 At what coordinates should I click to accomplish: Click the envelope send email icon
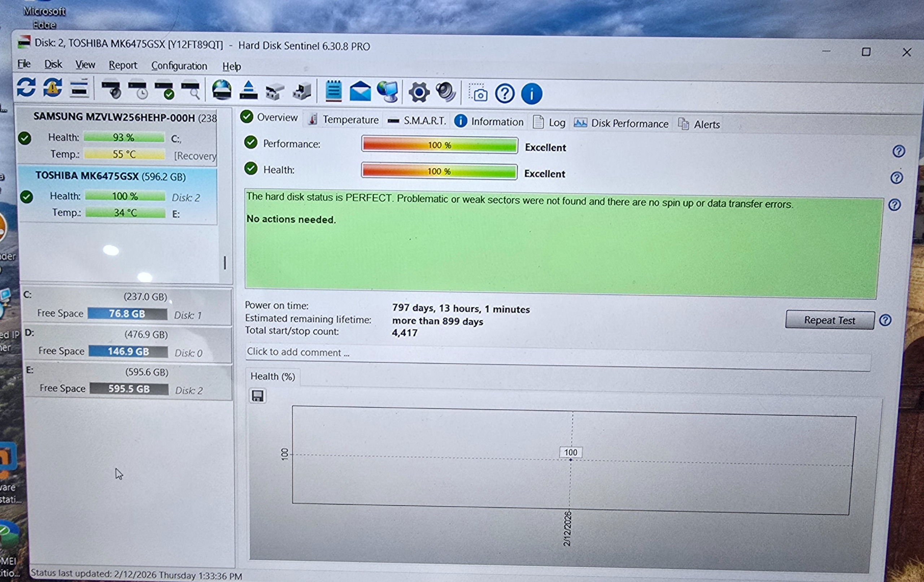(360, 92)
